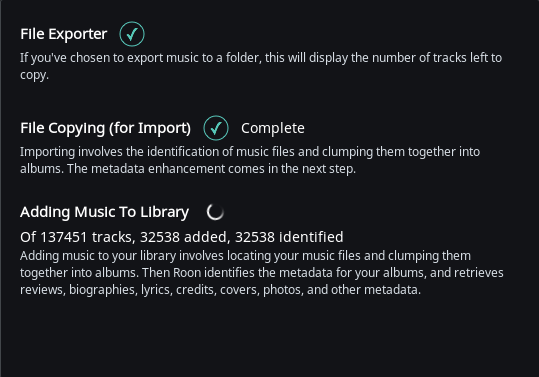Click the File Copying checkmark icon
The width and height of the screenshot is (539, 377).
tap(216, 128)
